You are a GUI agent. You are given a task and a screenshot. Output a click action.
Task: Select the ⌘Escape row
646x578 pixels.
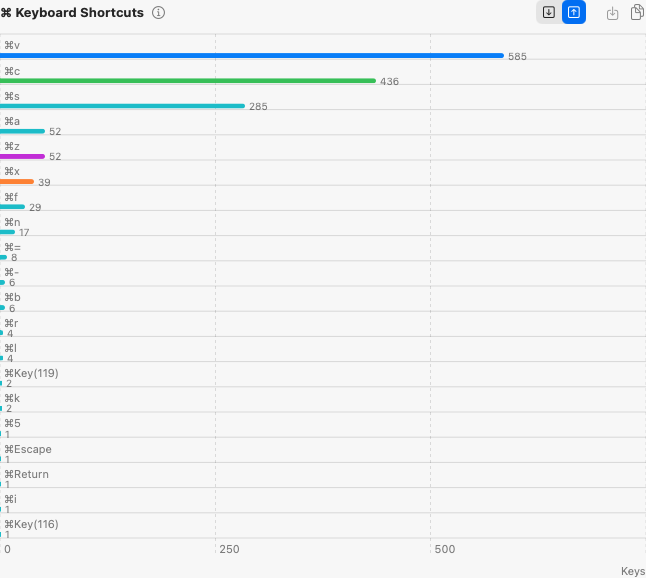(28, 449)
